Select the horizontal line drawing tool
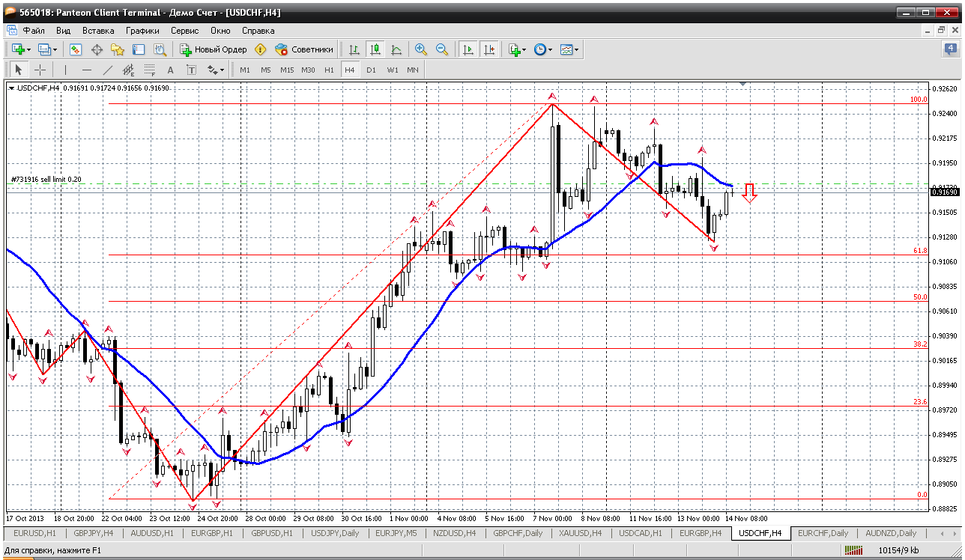Image resolution: width=965 pixels, height=560 pixels. pos(87,70)
